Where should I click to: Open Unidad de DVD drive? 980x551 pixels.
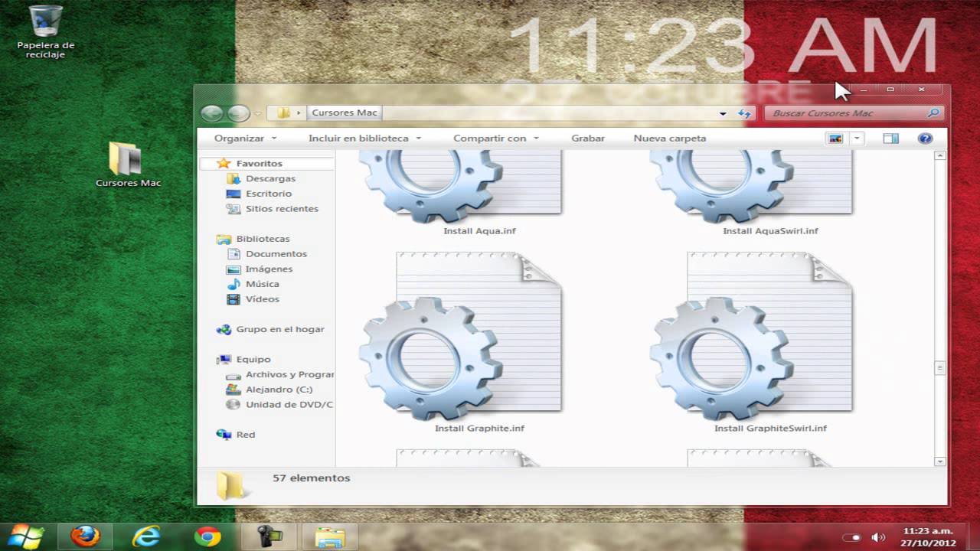289,405
